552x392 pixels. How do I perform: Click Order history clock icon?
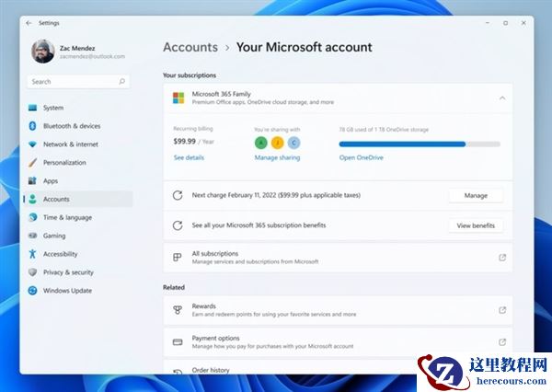178,372
